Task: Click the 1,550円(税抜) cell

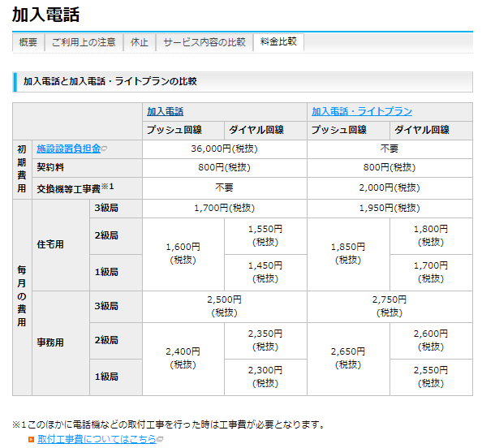Action: (x=265, y=235)
